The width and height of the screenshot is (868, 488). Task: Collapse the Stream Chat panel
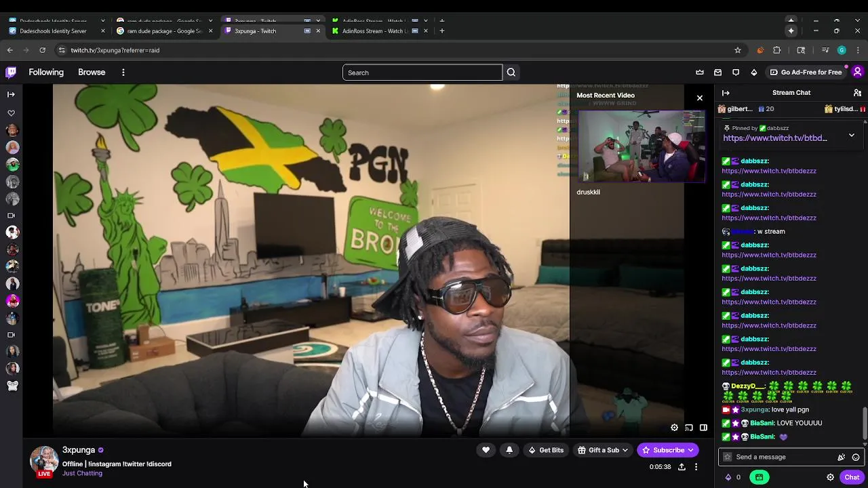click(x=726, y=93)
